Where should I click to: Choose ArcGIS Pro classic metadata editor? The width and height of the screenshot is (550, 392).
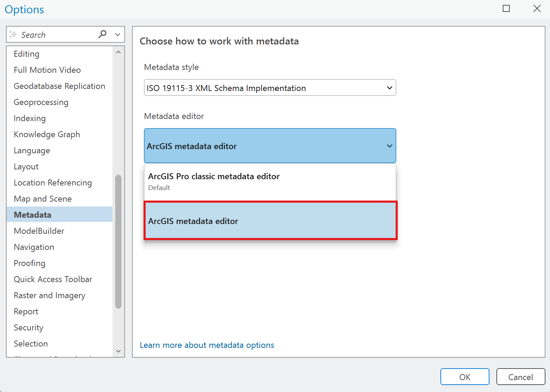point(270,182)
